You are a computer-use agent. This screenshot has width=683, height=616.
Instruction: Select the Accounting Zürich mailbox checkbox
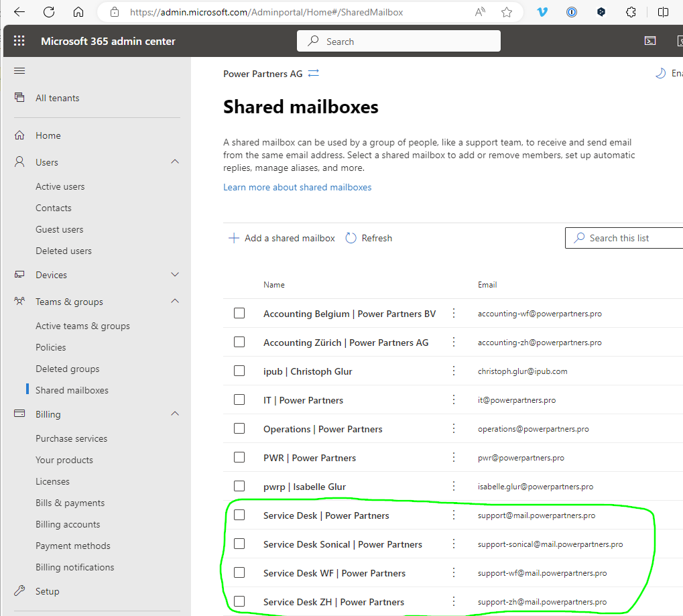239,342
